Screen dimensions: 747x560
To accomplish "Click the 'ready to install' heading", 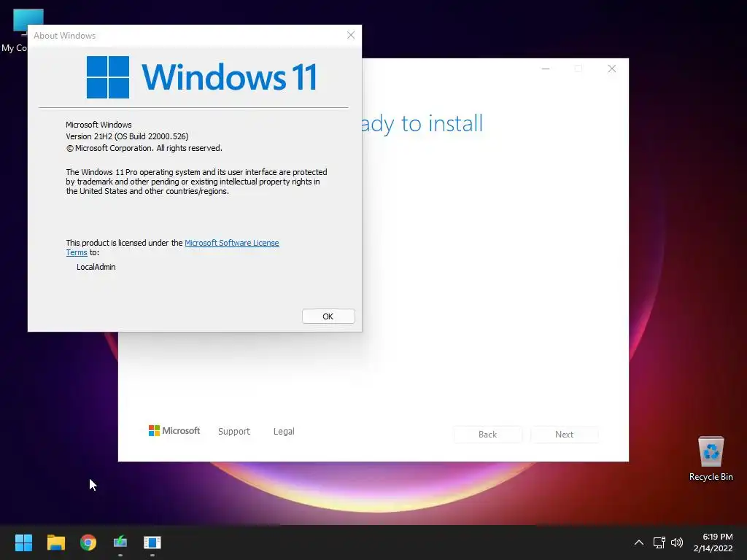I will (422, 124).
